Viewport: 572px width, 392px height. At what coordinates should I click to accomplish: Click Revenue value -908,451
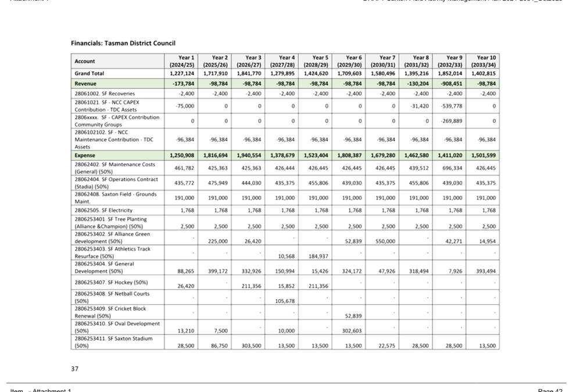click(x=452, y=84)
